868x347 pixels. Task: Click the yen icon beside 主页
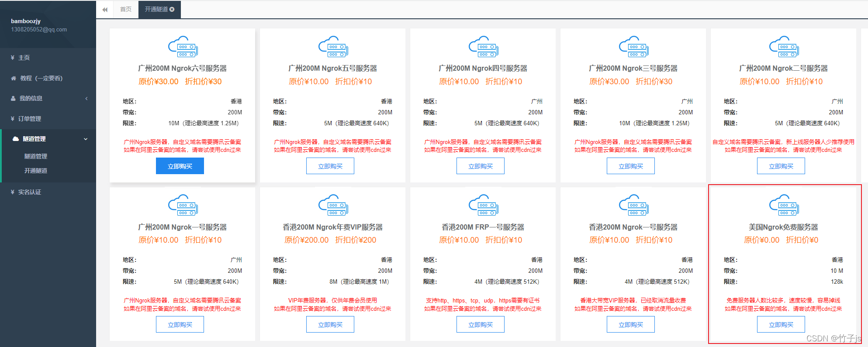[x=13, y=58]
